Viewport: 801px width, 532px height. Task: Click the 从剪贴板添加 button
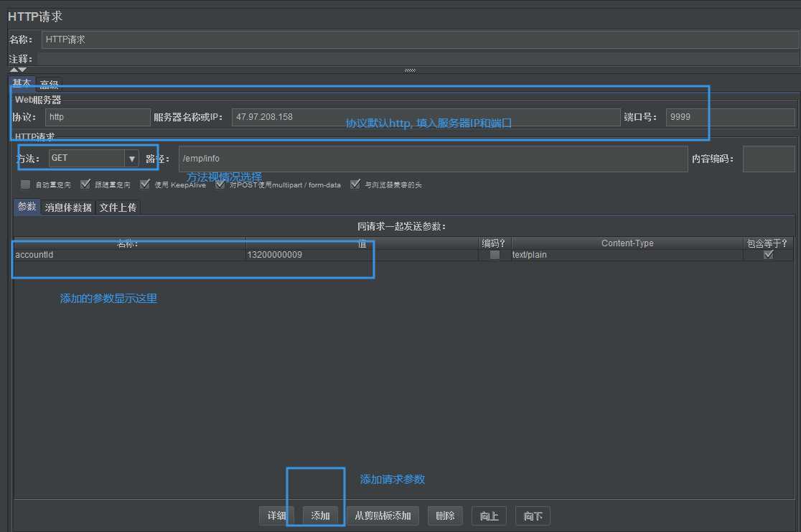(x=383, y=515)
